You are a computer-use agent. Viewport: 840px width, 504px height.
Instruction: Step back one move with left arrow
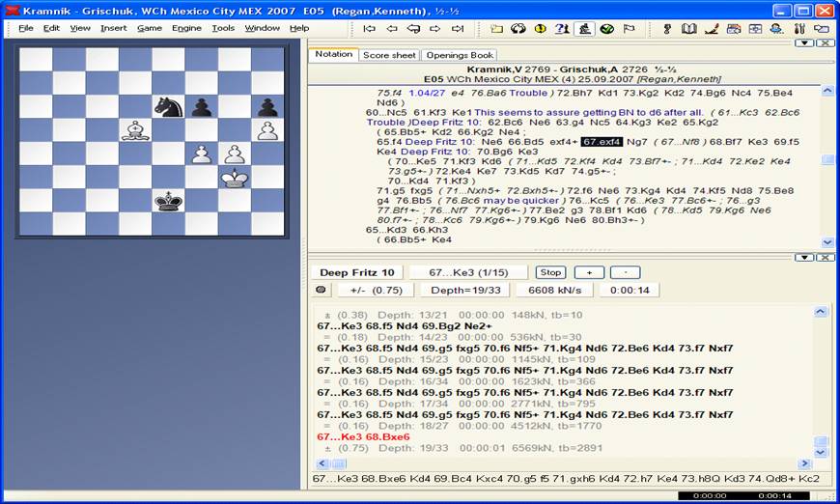click(392, 29)
